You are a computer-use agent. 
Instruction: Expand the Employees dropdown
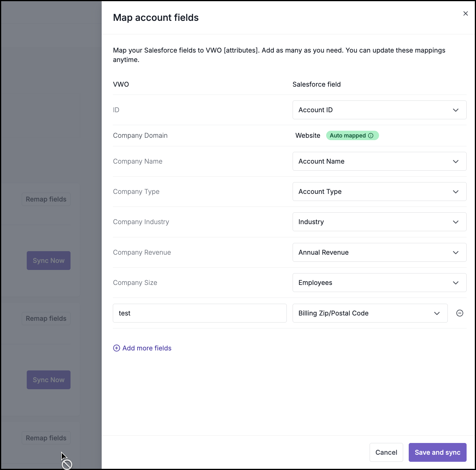pyautogui.click(x=379, y=283)
